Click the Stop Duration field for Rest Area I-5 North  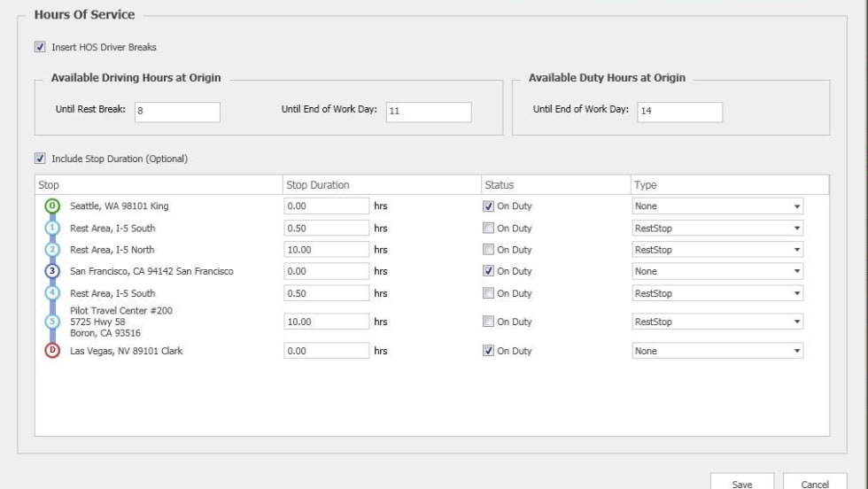326,250
